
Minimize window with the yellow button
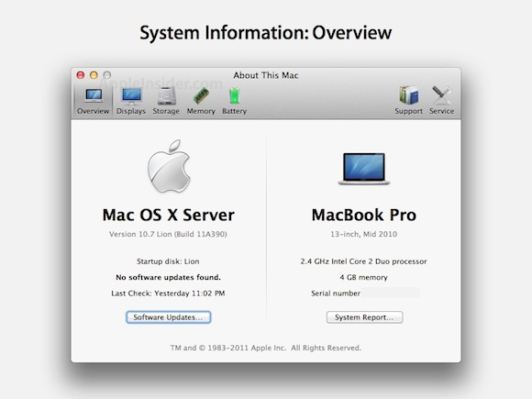[94, 75]
